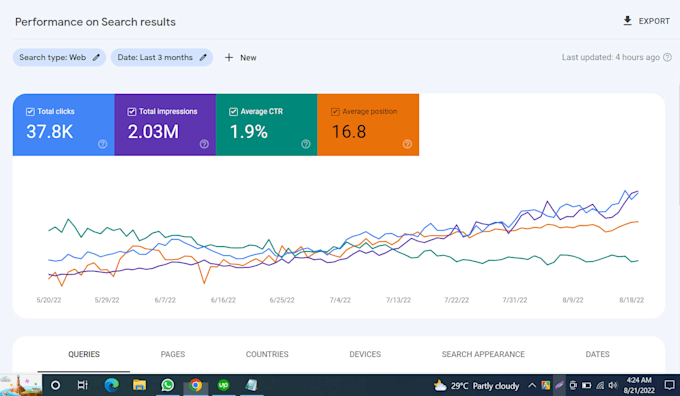Open help icon on Average CTR card
Viewport: 680px width, 396px height.
click(x=306, y=144)
